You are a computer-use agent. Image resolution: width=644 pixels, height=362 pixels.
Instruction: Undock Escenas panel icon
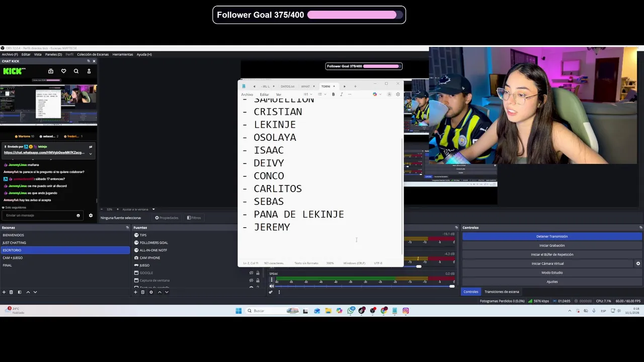pos(127,228)
